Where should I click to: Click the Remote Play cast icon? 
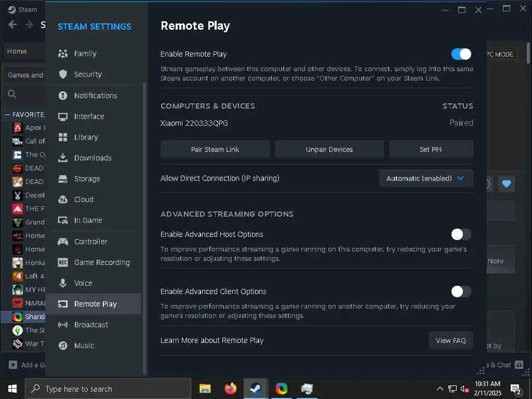(x=63, y=304)
